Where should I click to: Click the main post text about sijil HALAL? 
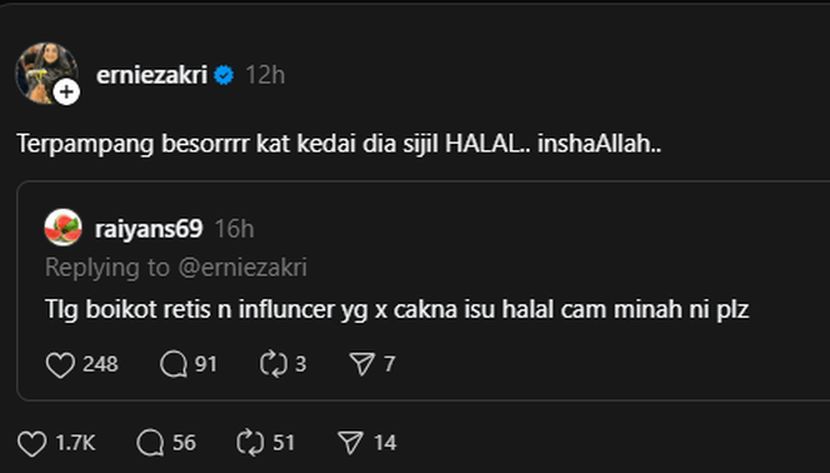point(340,144)
